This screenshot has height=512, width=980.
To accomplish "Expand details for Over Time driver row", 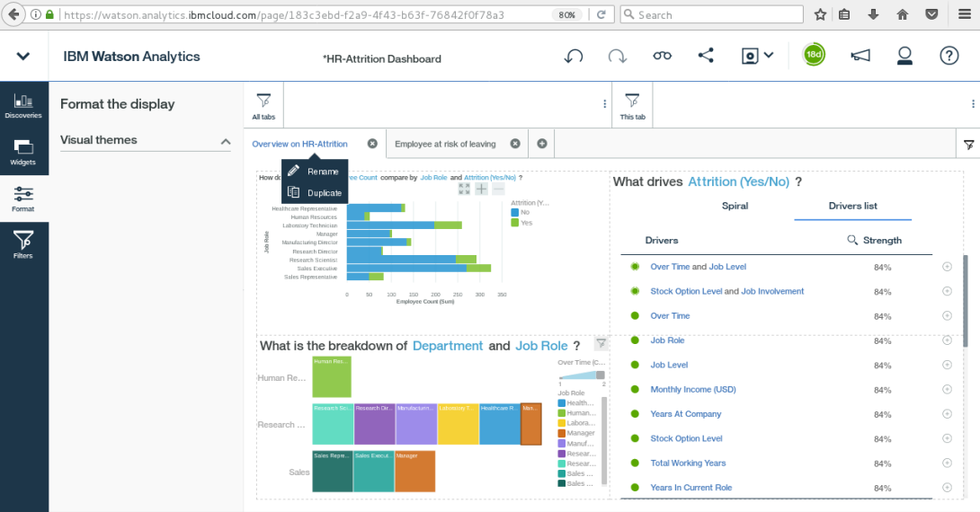I will pyautogui.click(x=947, y=315).
